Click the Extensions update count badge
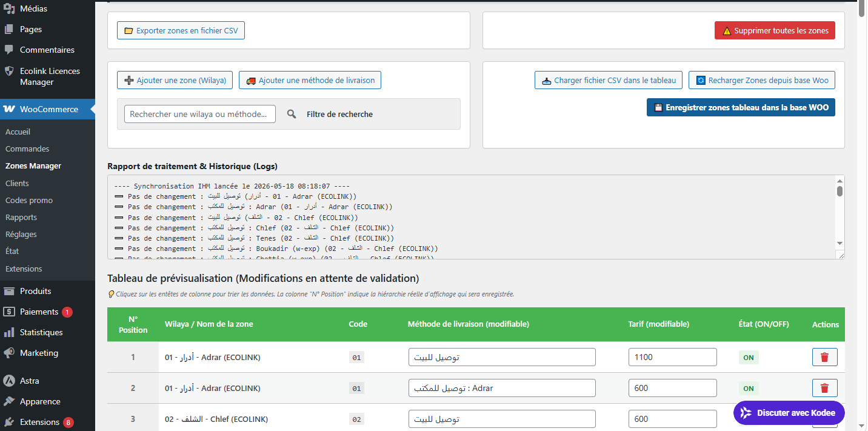 tap(68, 423)
